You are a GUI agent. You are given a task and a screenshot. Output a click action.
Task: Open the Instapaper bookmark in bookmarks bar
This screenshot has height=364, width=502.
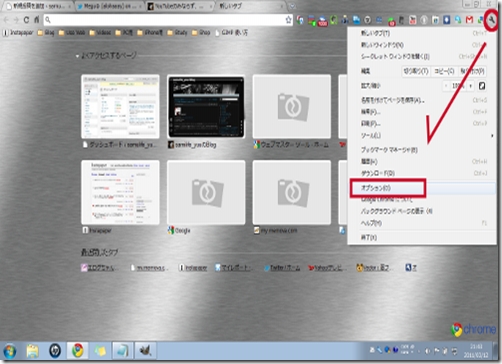pos(18,33)
